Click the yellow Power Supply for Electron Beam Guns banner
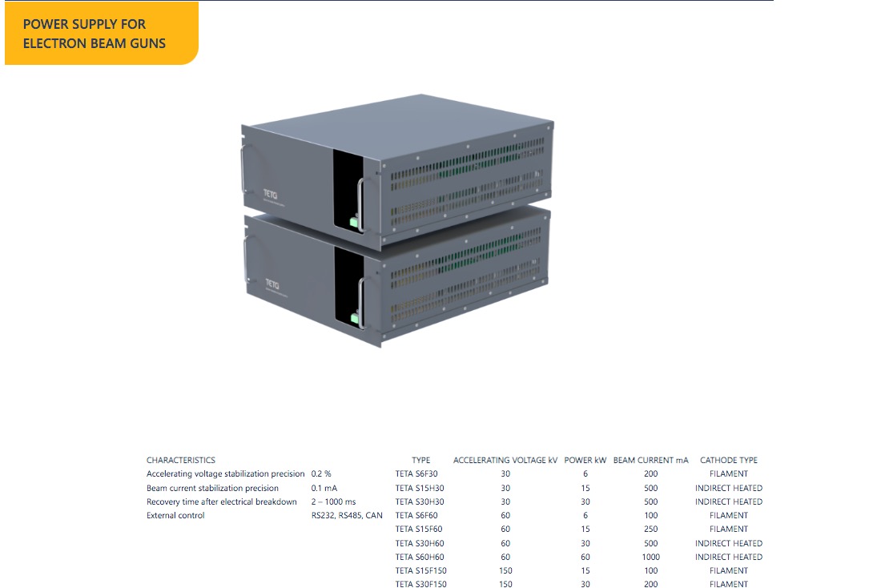 coord(101,34)
